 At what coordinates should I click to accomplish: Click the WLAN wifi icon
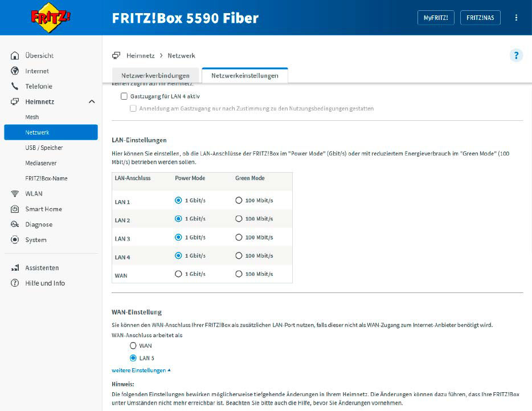(x=15, y=194)
